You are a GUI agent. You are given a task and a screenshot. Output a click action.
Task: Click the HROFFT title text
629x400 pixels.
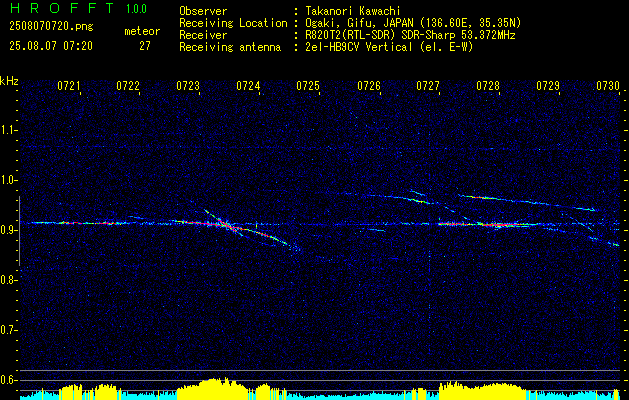(x=62, y=8)
